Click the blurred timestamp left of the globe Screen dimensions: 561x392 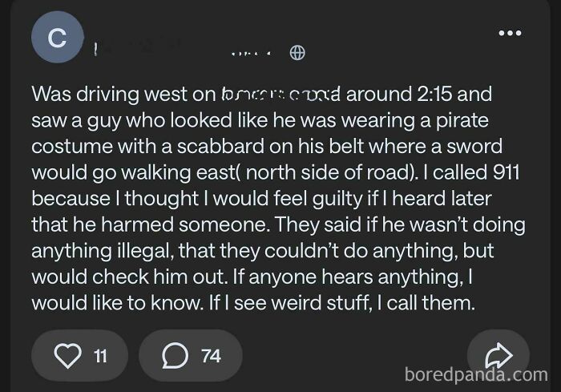253,53
